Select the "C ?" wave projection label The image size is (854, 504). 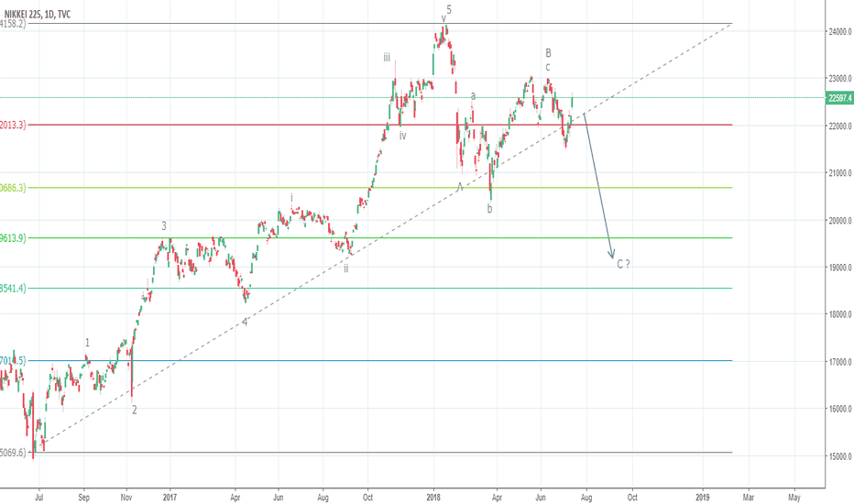pos(624,264)
